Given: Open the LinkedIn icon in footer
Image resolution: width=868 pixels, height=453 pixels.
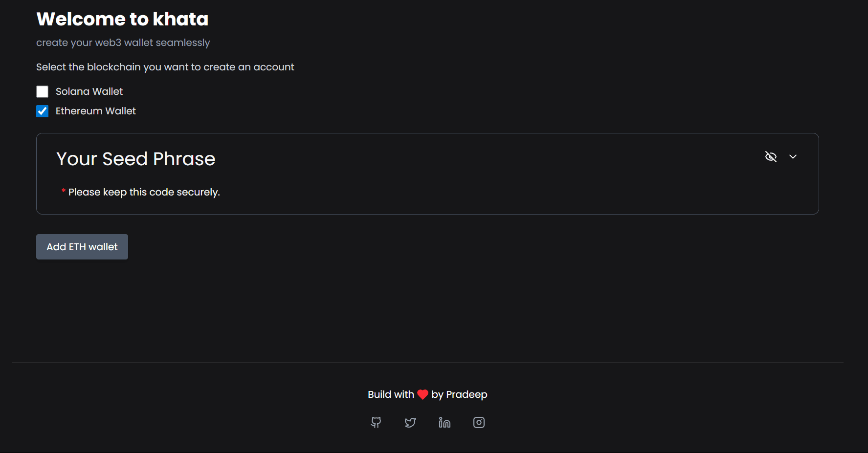Looking at the screenshot, I should 445,422.
